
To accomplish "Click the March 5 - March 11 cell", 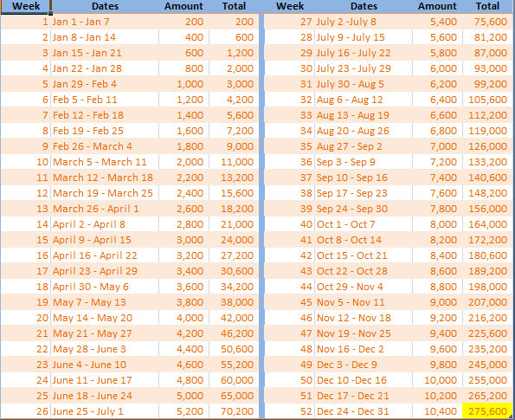I will pyautogui.click(x=105, y=162).
